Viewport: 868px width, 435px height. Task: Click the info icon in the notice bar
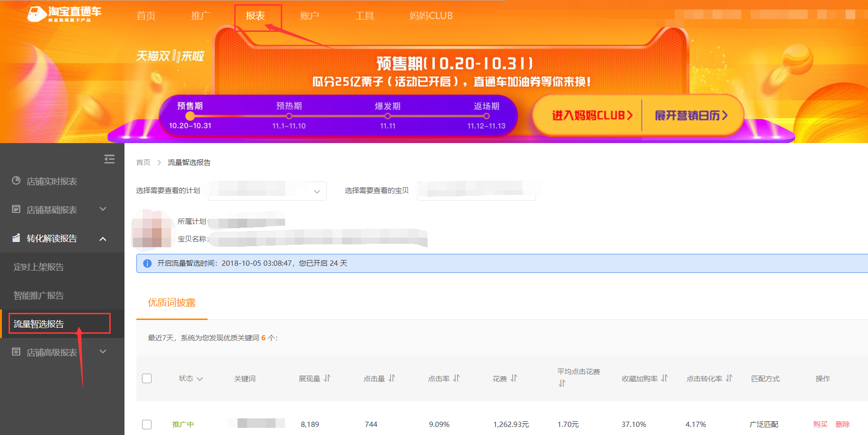(x=147, y=263)
